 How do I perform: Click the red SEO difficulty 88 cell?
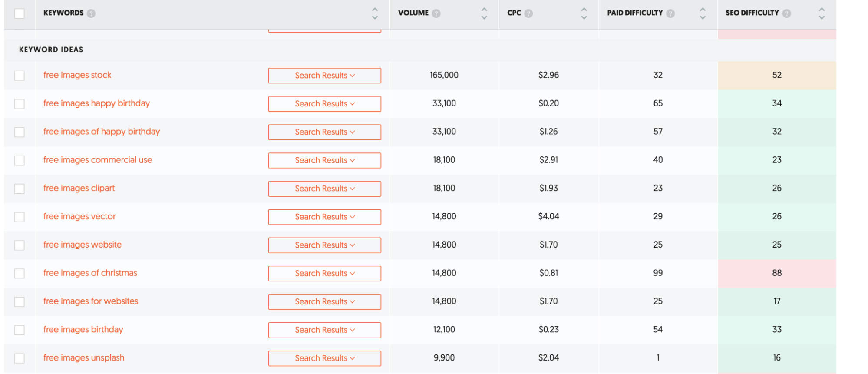click(x=776, y=273)
